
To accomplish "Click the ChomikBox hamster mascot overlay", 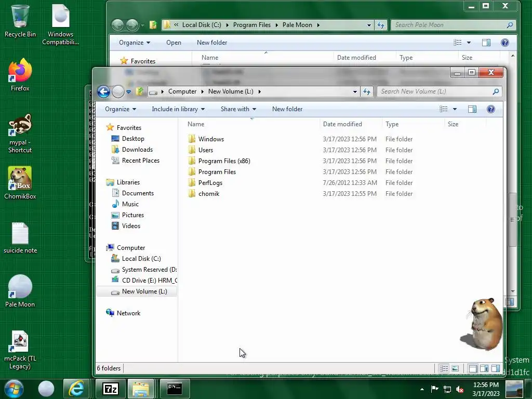I will [x=482, y=324].
